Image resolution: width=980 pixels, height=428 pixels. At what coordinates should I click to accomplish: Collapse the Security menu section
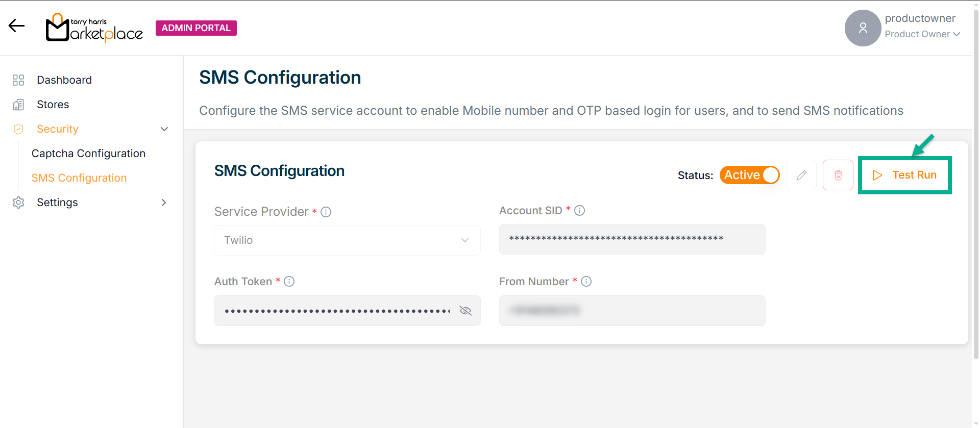click(x=164, y=129)
